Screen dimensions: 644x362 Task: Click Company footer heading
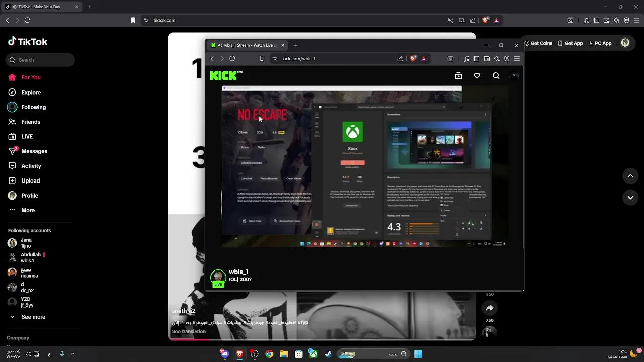(18, 338)
